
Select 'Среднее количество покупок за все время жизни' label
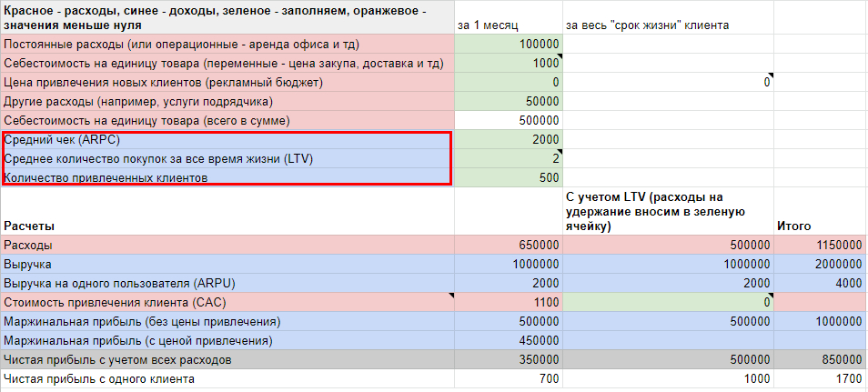pos(227,159)
